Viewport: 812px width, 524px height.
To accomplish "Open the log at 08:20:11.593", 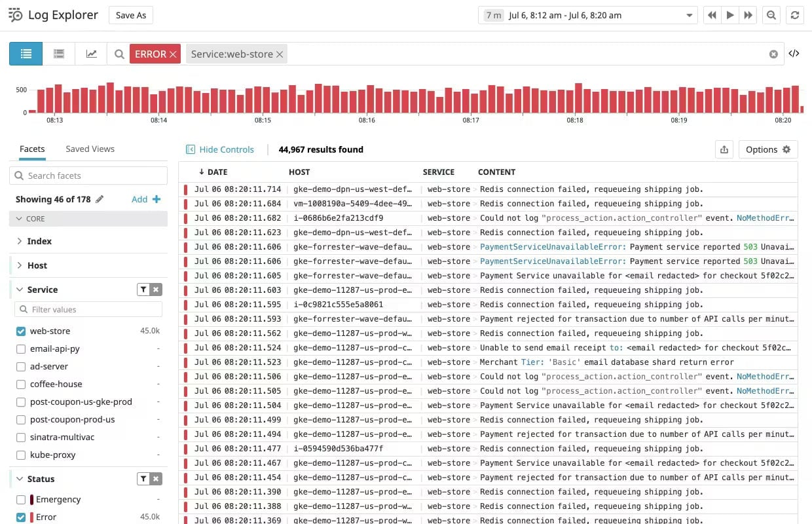I will pyautogui.click(x=489, y=319).
